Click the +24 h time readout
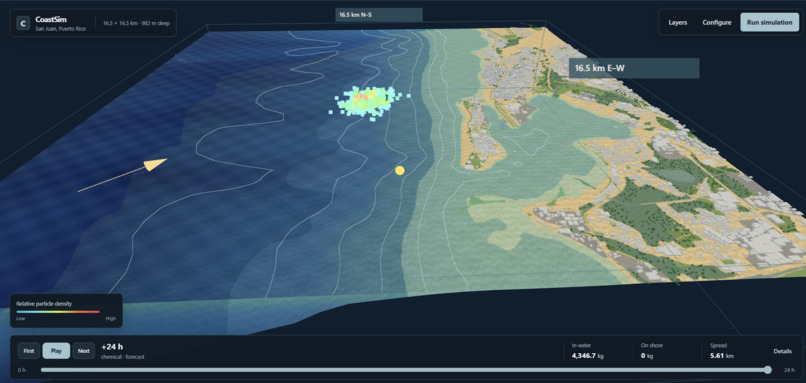806x383 pixels. [x=113, y=347]
